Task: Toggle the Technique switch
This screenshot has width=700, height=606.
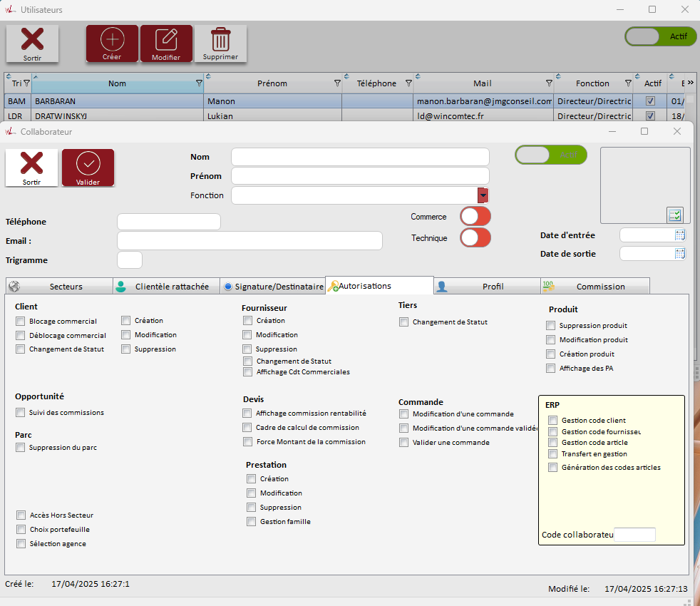Action: (x=475, y=237)
